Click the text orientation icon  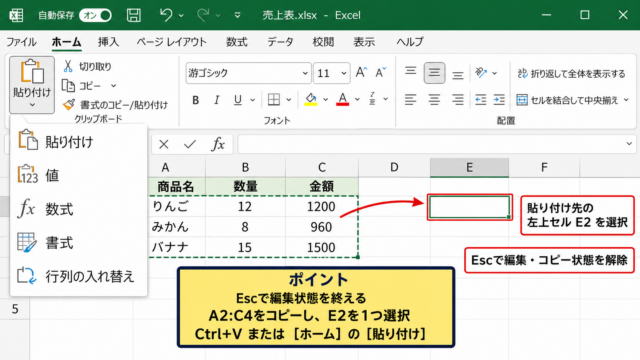(x=481, y=73)
